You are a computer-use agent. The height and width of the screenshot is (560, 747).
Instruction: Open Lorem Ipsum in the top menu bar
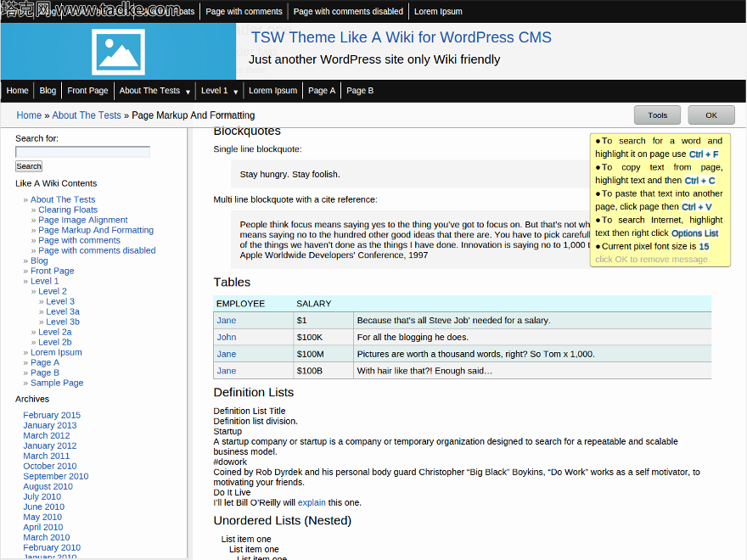438,12
